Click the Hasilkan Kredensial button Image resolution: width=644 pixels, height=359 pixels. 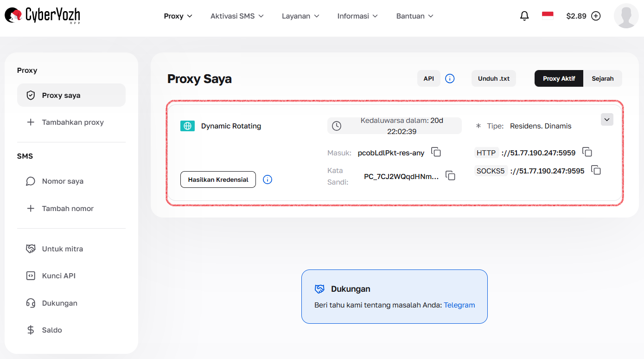pyautogui.click(x=218, y=179)
